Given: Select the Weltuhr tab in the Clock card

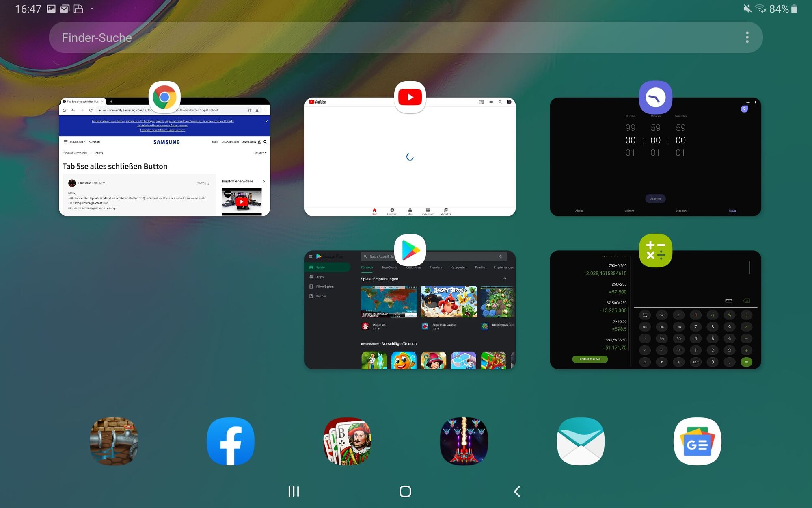Looking at the screenshot, I should [x=629, y=211].
